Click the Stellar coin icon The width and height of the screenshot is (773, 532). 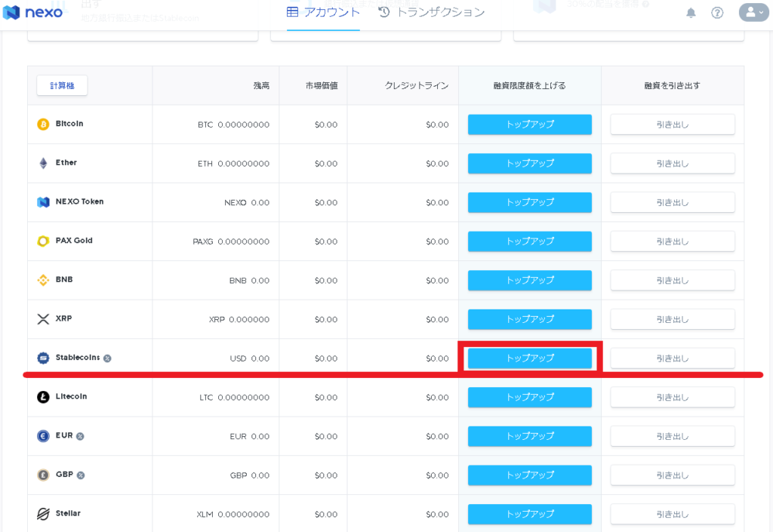43,514
